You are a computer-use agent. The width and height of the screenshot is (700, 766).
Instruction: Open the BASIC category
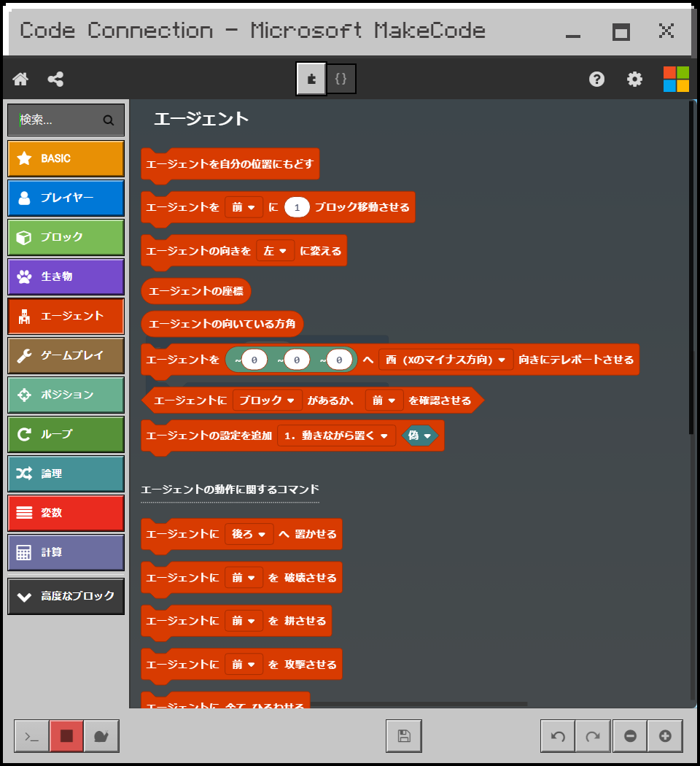(x=66, y=159)
